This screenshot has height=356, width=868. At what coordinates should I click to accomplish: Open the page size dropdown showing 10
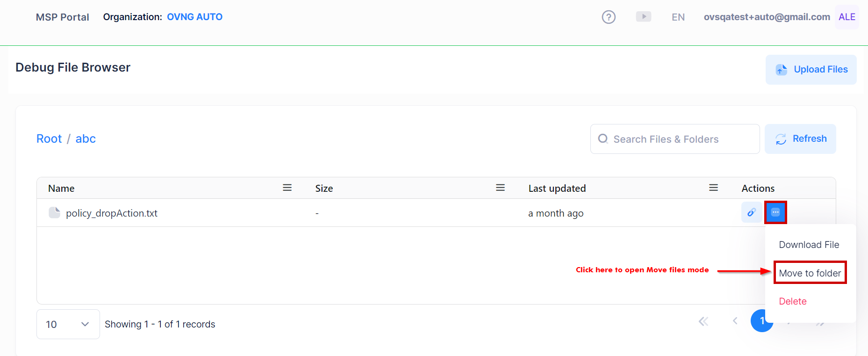pos(68,324)
